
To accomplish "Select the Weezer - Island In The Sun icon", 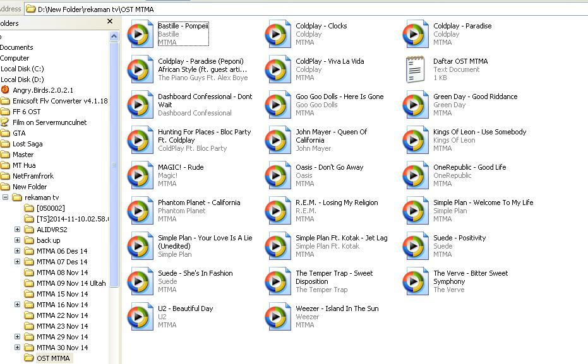I will [277, 317].
